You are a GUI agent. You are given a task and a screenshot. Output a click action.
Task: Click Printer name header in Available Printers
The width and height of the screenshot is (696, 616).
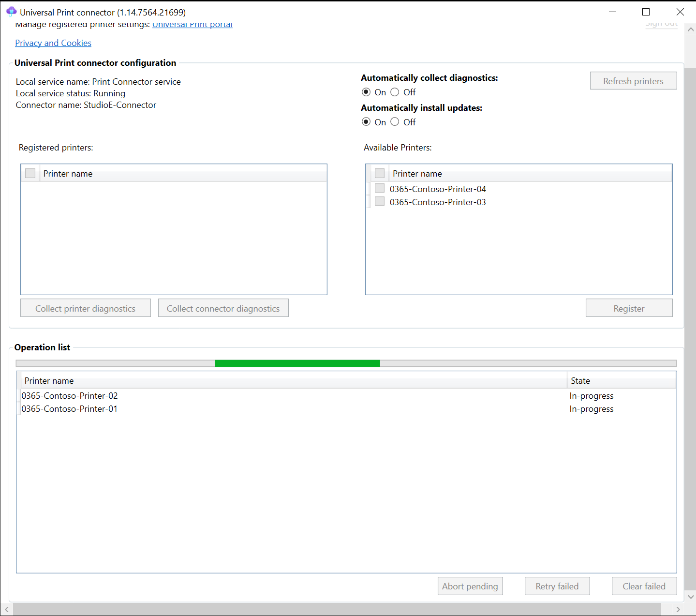530,174
